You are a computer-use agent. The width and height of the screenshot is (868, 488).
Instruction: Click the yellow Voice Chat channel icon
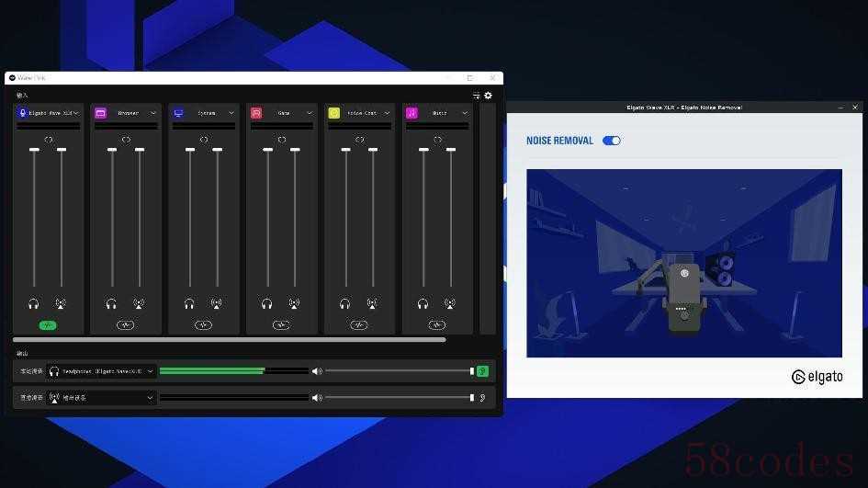click(333, 113)
